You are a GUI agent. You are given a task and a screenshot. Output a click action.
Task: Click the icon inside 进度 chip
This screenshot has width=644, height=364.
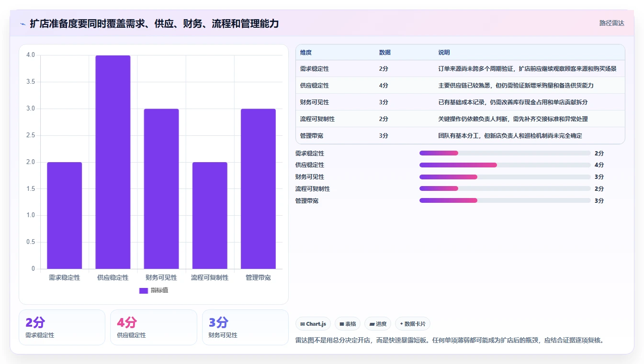(372, 324)
